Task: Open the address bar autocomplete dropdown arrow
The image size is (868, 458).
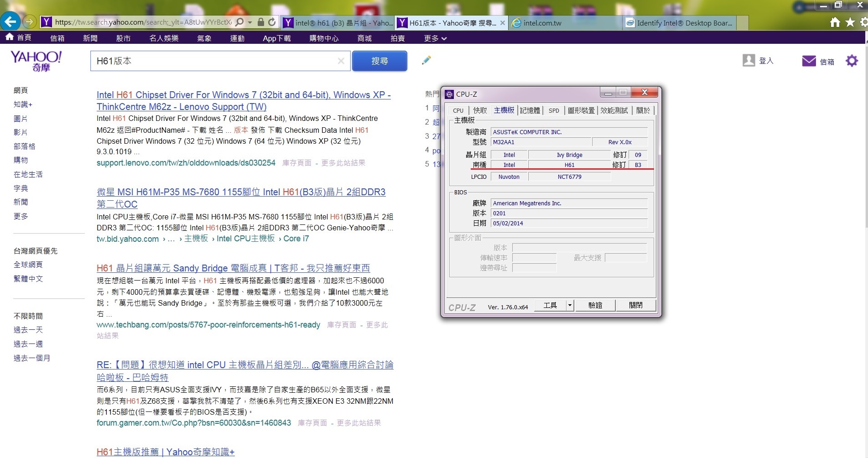Action: 250,22
